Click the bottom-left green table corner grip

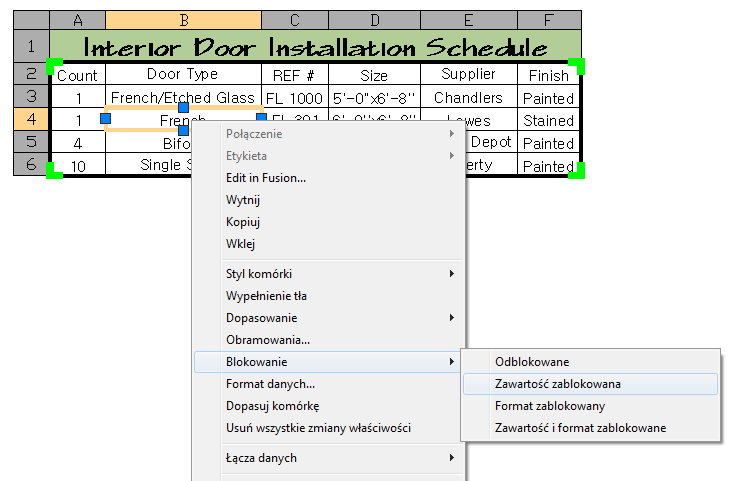(x=53, y=172)
